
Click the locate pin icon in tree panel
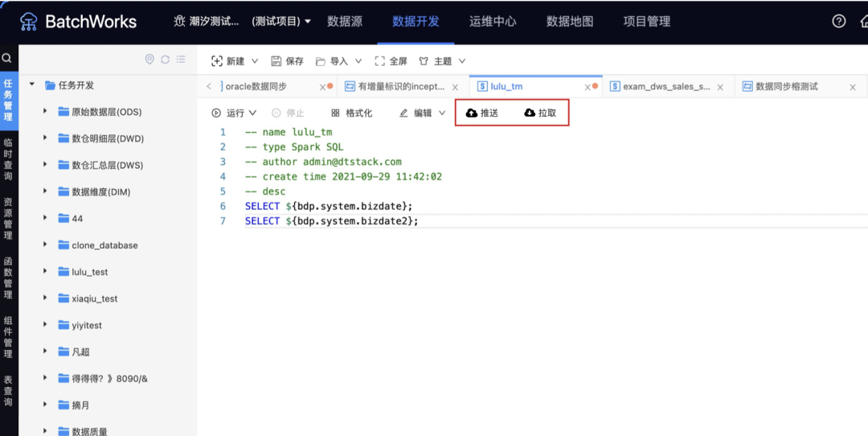coord(149,60)
